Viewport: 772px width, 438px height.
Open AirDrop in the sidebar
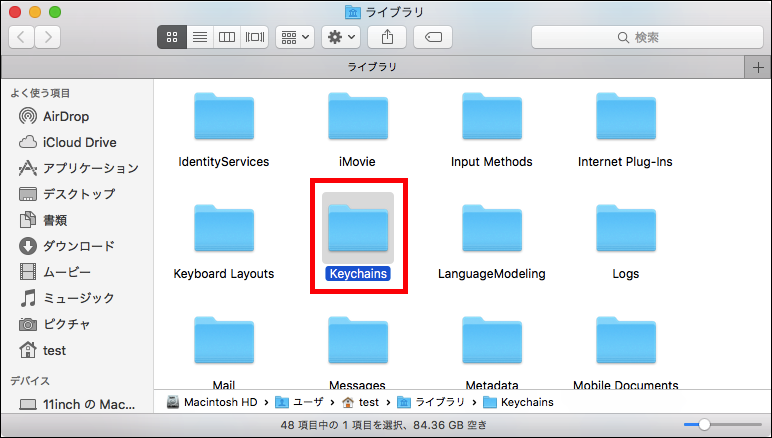pos(54,117)
